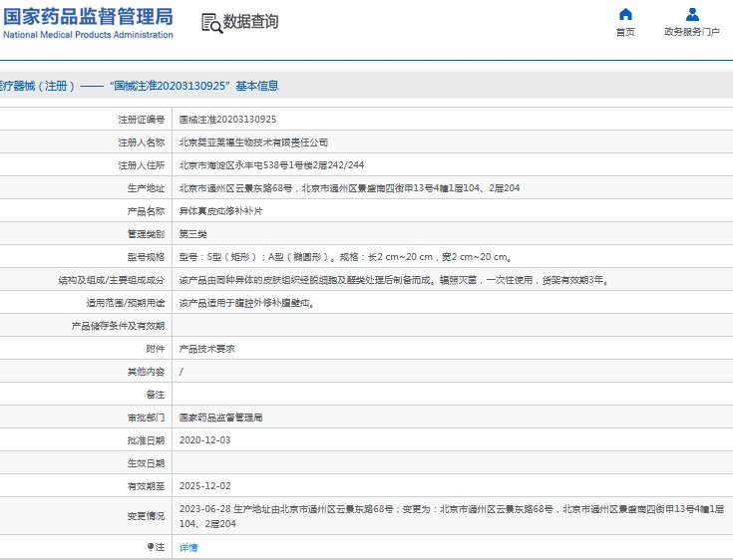The height and width of the screenshot is (560, 733).
Task: Click the value 第三类
Action: coord(193,234)
